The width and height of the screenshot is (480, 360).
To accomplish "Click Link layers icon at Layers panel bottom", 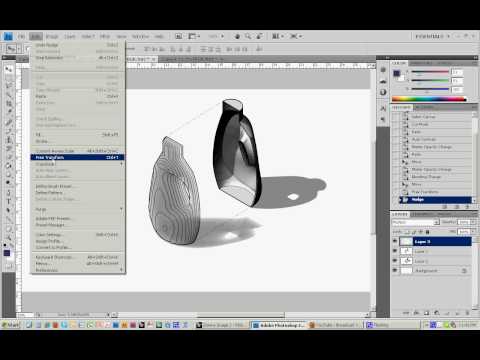I will click(x=406, y=313).
